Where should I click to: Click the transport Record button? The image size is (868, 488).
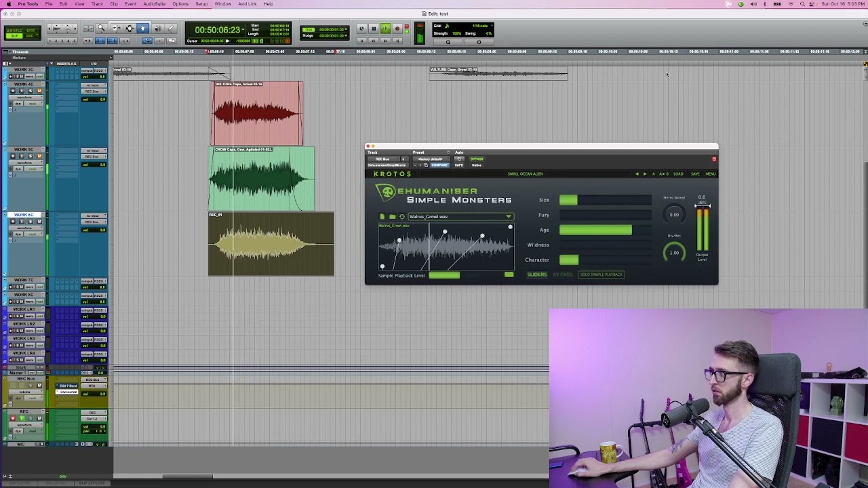(397, 28)
